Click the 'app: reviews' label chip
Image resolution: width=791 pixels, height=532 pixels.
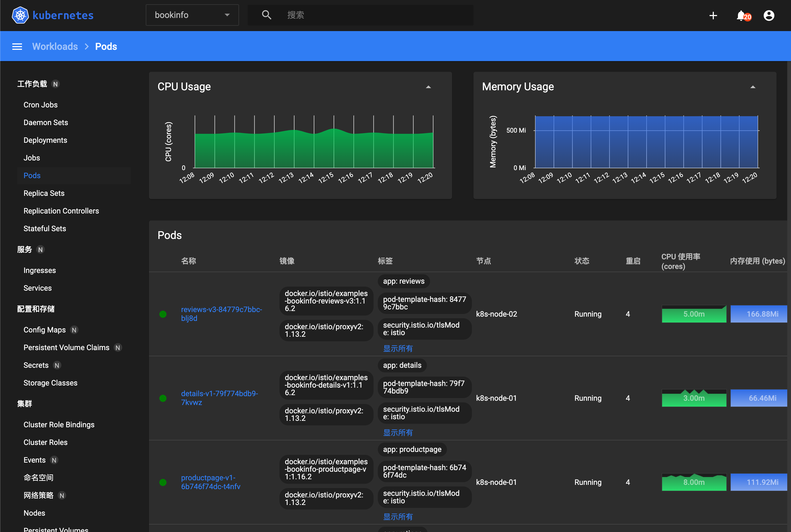point(404,281)
